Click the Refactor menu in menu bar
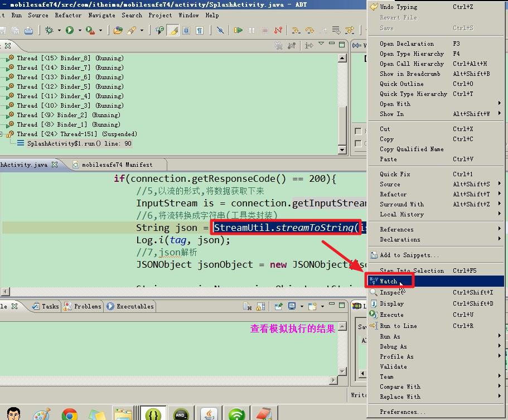 coord(68,15)
